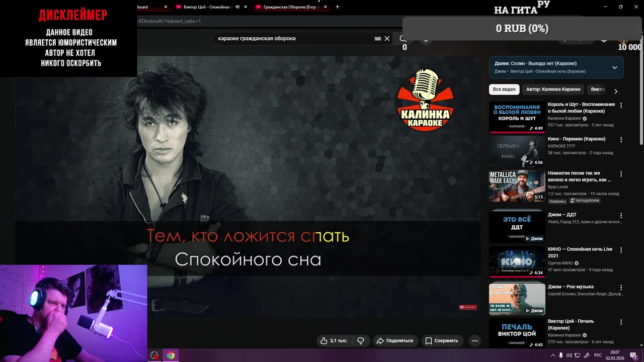This screenshot has height=362, width=644.
Task: Select the 'Автор: Калинка Караоке' chip
Action: tap(553, 89)
